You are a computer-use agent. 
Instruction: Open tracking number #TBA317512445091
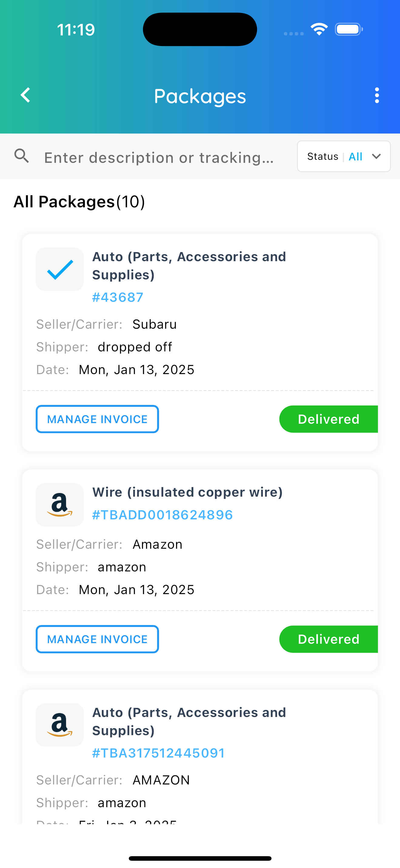point(158,753)
